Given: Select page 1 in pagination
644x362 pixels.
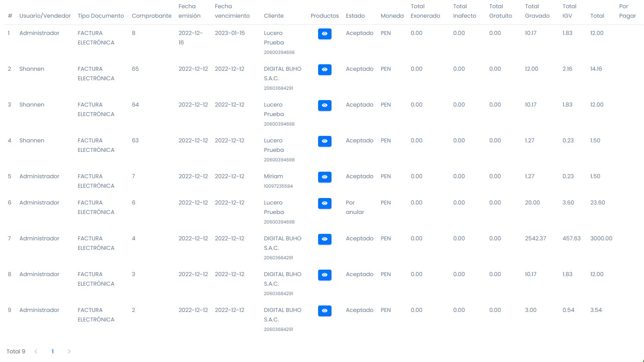Looking at the screenshot, I should pyautogui.click(x=53, y=352).
